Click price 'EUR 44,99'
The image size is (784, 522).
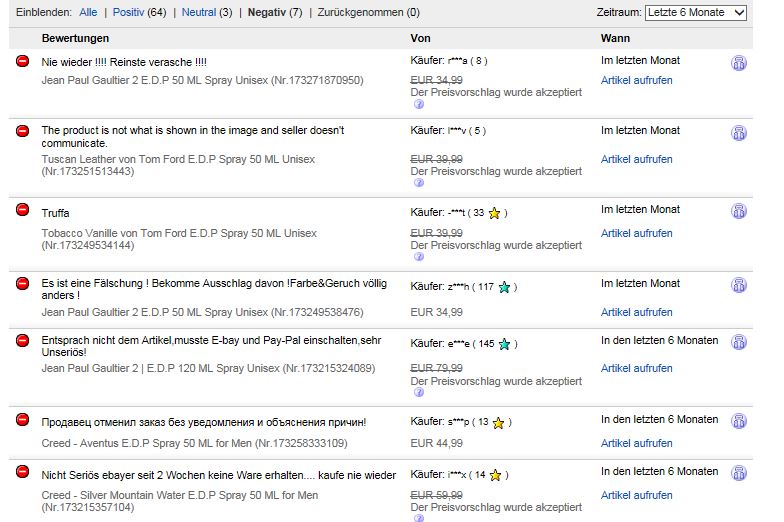pos(436,443)
